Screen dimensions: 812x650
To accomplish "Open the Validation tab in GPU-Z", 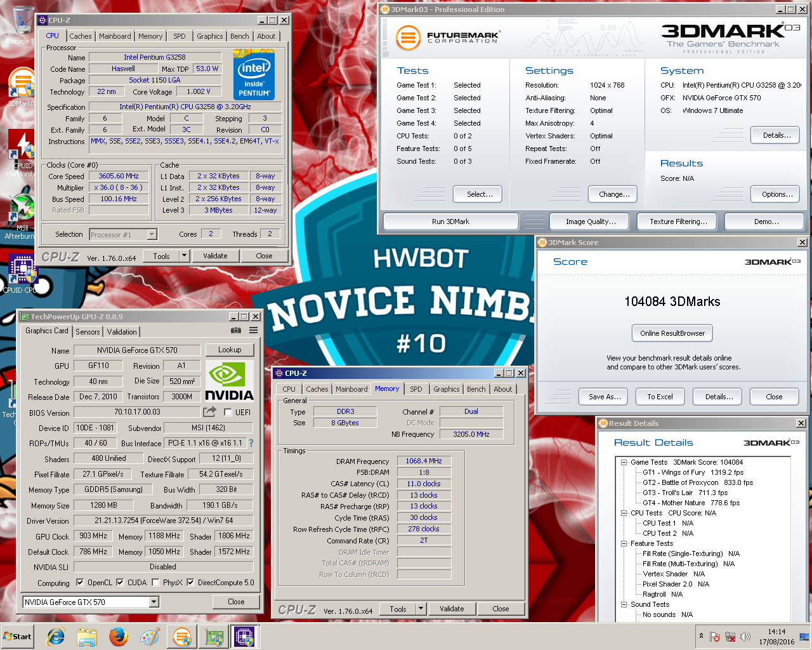I will pos(122,332).
